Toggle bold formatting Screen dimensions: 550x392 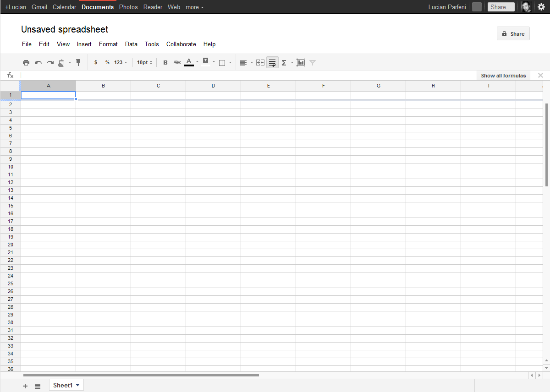[x=165, y=63]
